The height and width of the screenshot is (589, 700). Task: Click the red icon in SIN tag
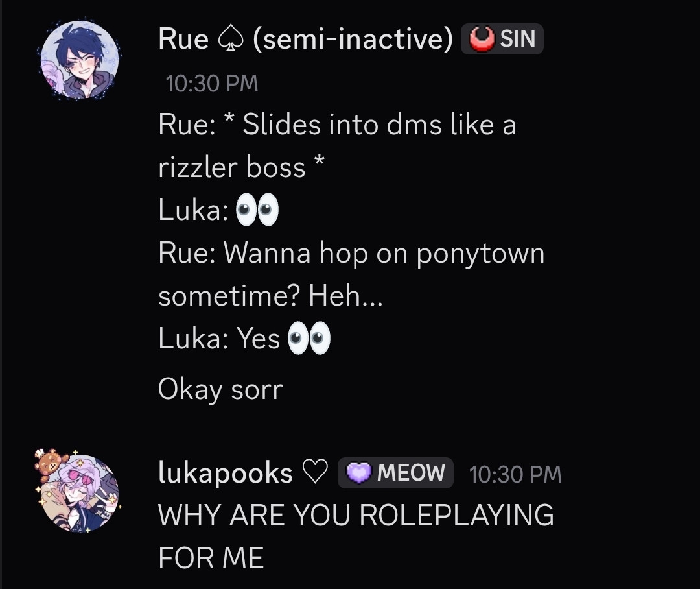[x=481, y=39]
